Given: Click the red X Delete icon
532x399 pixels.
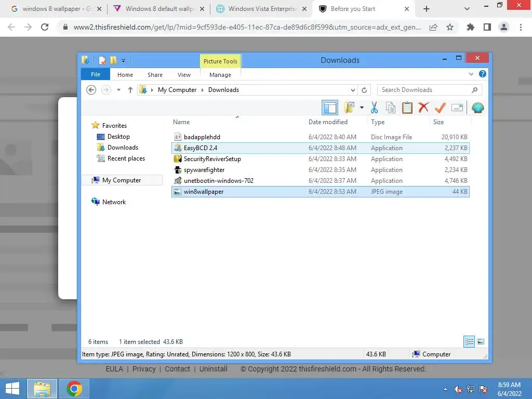Looking at the screenshot, I should click(423, 108).
